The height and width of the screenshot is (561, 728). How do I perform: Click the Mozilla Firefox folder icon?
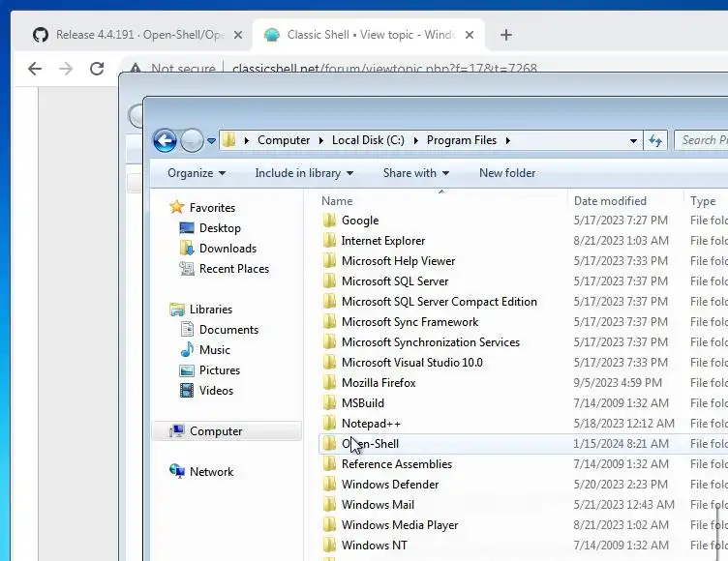point(329,382)
